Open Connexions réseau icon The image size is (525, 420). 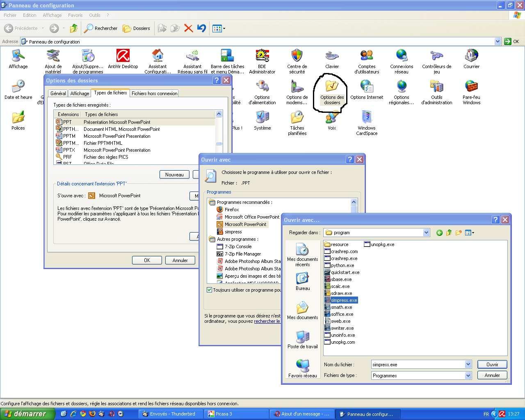pyautogui.click(x=402, y=61)
